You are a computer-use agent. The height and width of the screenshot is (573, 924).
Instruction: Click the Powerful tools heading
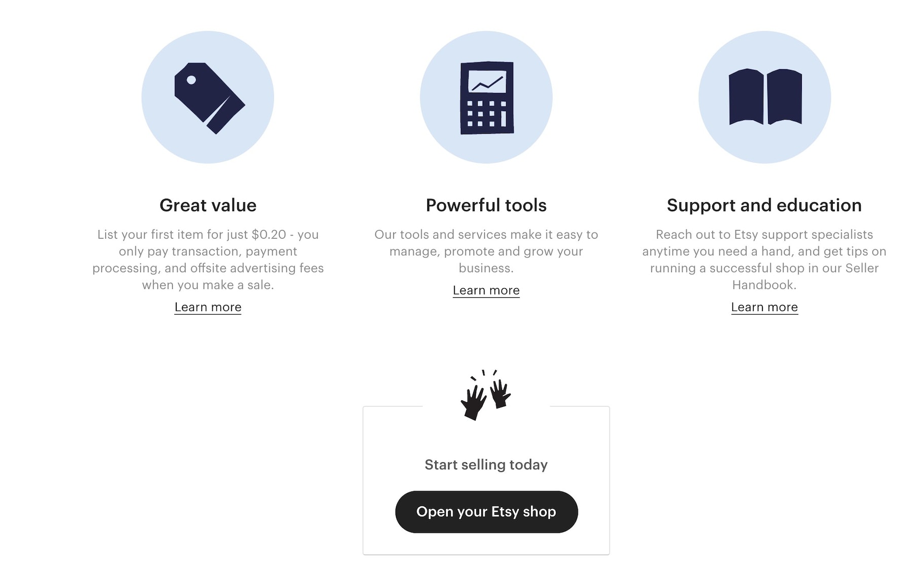(x=486, y=205)
